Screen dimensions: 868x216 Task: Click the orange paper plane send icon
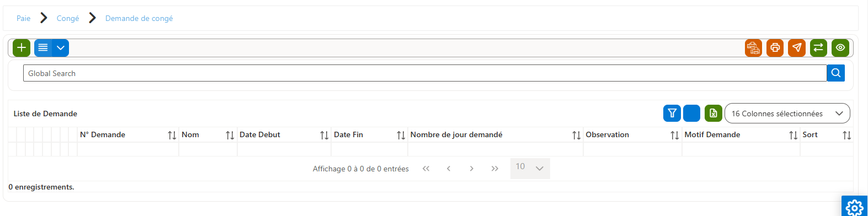pos(797,48)
